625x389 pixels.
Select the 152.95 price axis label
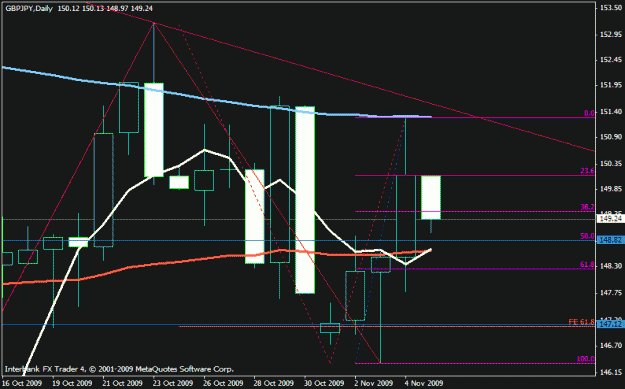click(611, 34)
